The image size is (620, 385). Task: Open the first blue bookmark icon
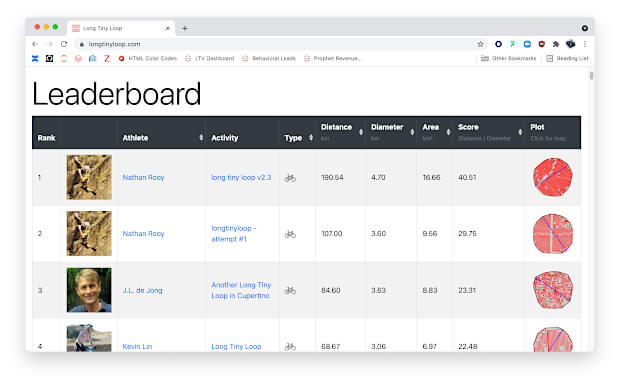(35, 58)
